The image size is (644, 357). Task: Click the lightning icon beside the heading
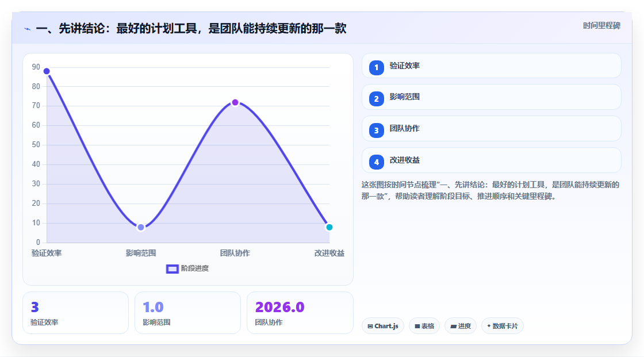tap(28, 29)
